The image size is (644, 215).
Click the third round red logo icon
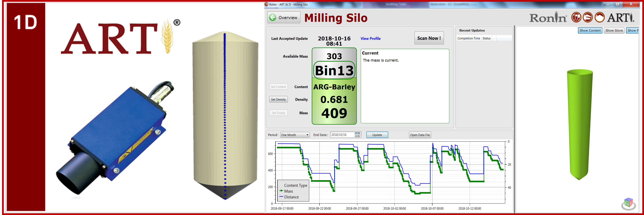600,17
